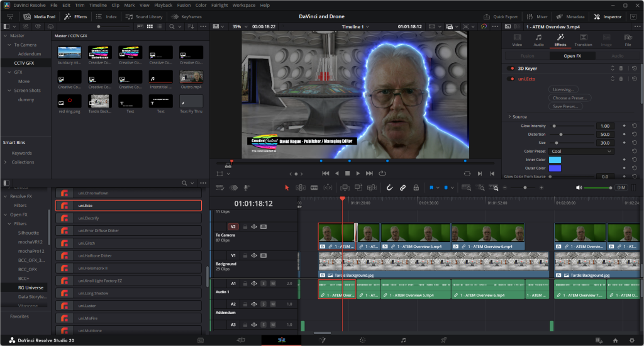The height and width of the screenshot is (346, 644).
Task: Mute the audio with speaker icon
Action: click(x=579, y=188)
